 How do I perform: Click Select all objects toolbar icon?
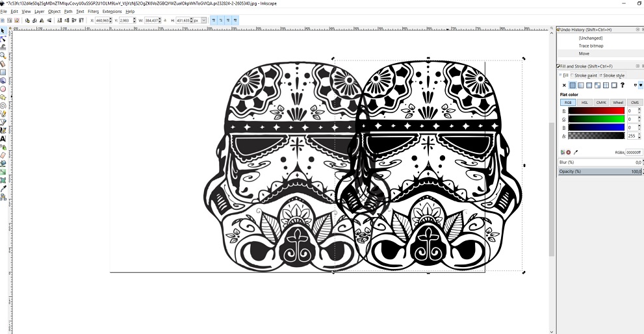point(3,20)
